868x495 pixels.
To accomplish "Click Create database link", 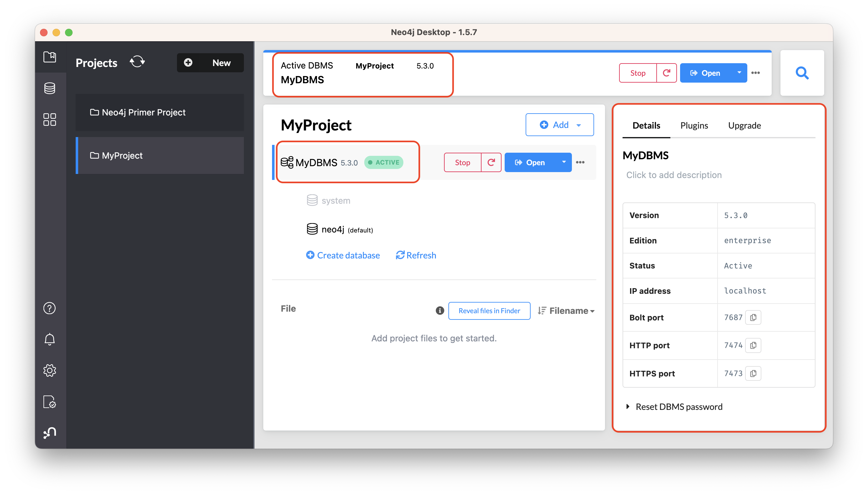I will tap(343, 255).
